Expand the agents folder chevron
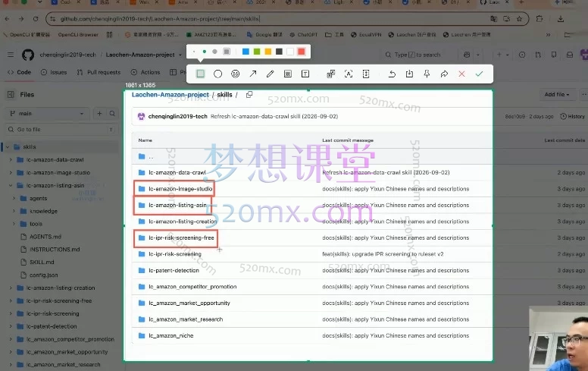The width and height of the screenshot is (588, 371). pyautogui.click(x=14, y=198)
